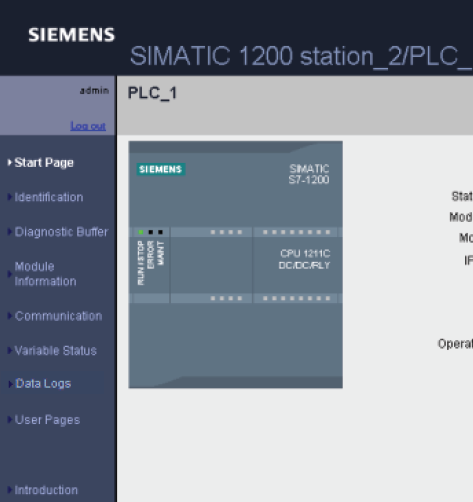Open the Start Page menu item
Viewport: 473px width, 502px height.
tap(44, 163)
